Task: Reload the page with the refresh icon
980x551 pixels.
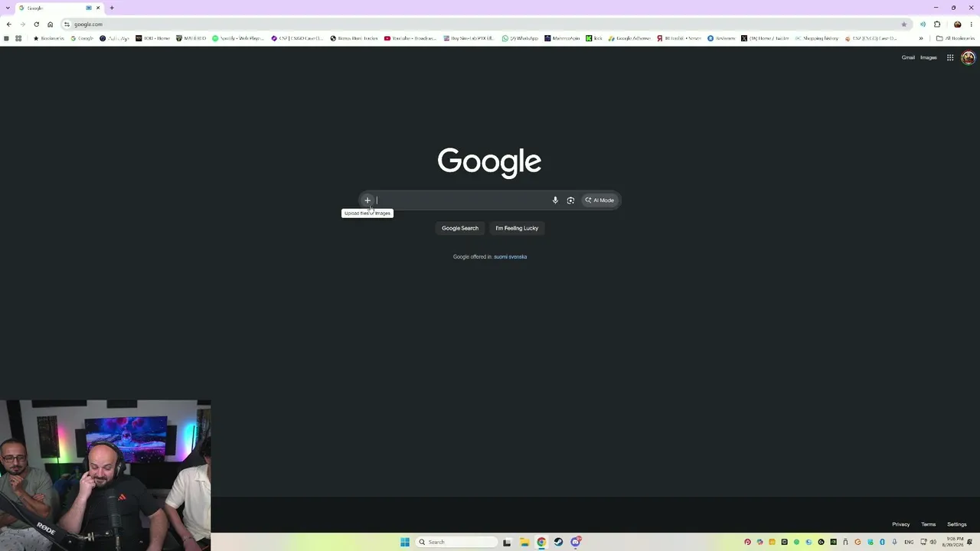Action: [x=36, y=24]
